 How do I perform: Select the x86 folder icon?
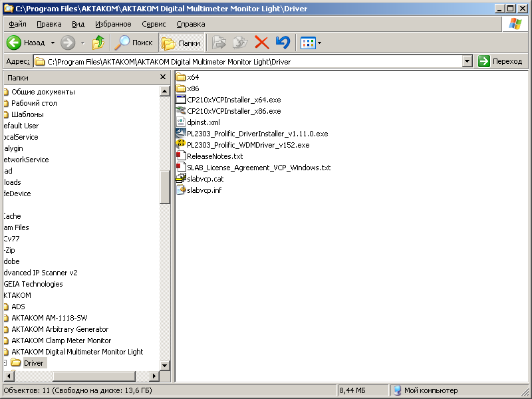[181, 88]
